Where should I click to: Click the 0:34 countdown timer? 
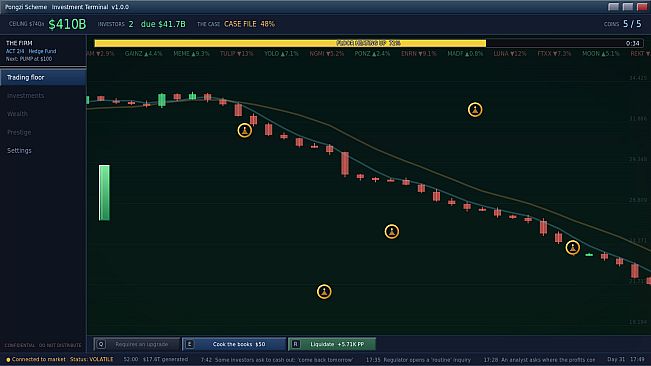click(632, 43)
